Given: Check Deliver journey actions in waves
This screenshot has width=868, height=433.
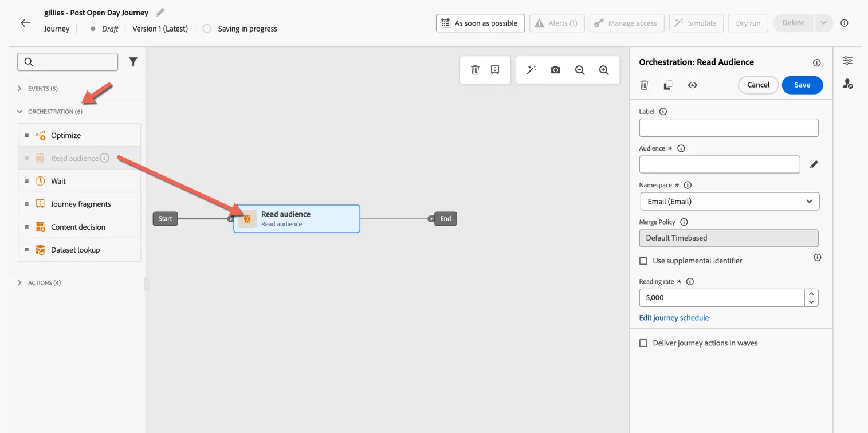Looking at the screenshot, I should point(643,343).
